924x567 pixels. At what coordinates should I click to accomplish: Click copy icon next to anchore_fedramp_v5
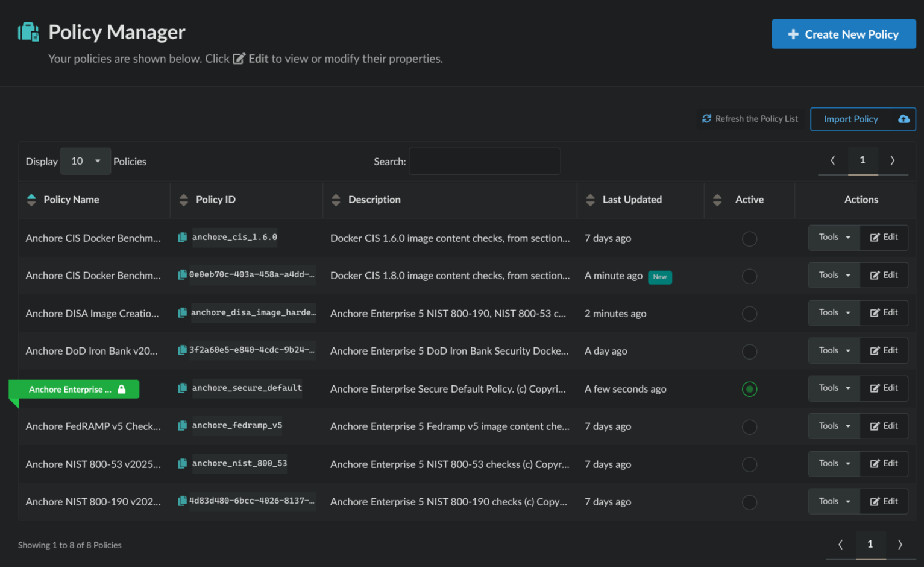tap(182, 426)
